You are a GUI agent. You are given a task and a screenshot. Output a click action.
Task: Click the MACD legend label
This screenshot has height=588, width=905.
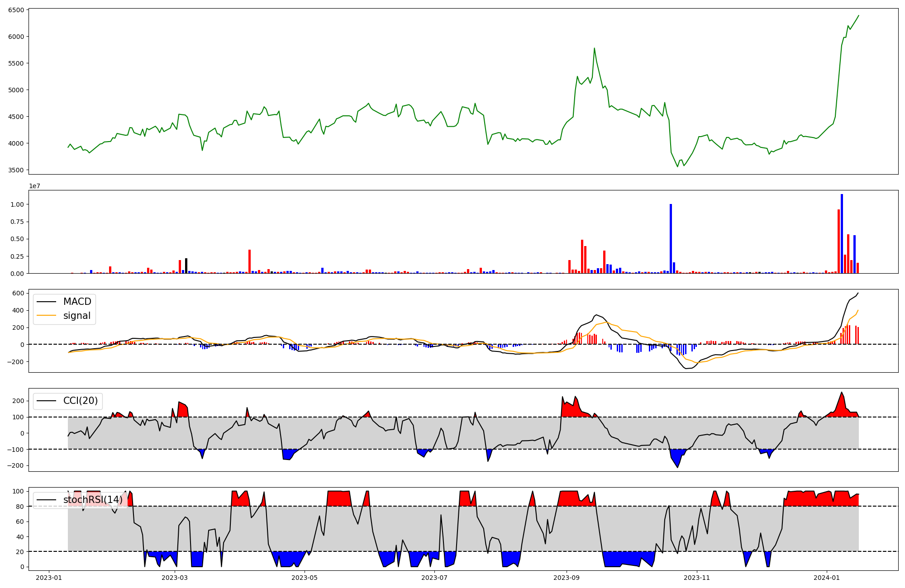click(77, 302)
